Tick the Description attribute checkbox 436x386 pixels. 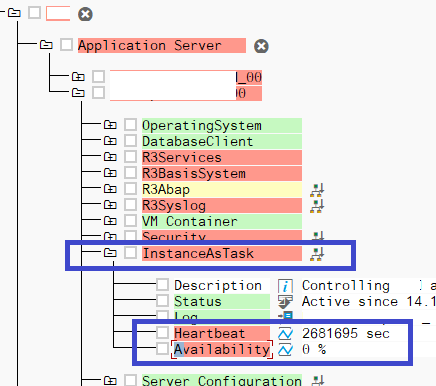pyautogui.click(x=162, y=285)
